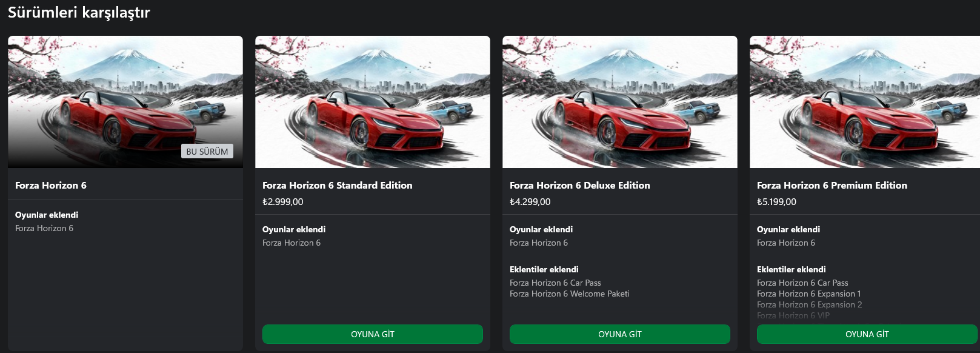
Task: Click the ₺5.199,00 price
Action: (776, 202)
